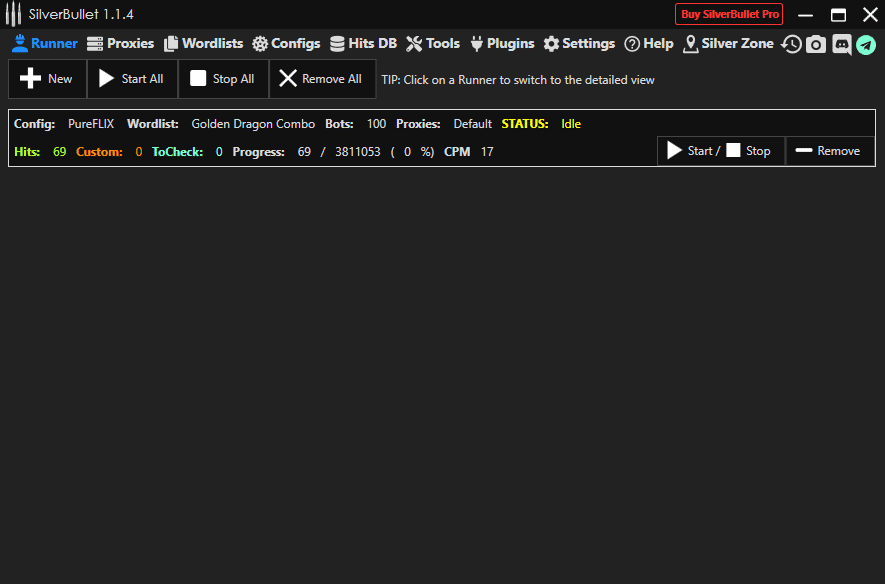Click Remove All runners
The width and height of the screenshot is (885, 584).
(x=322, y=79)
